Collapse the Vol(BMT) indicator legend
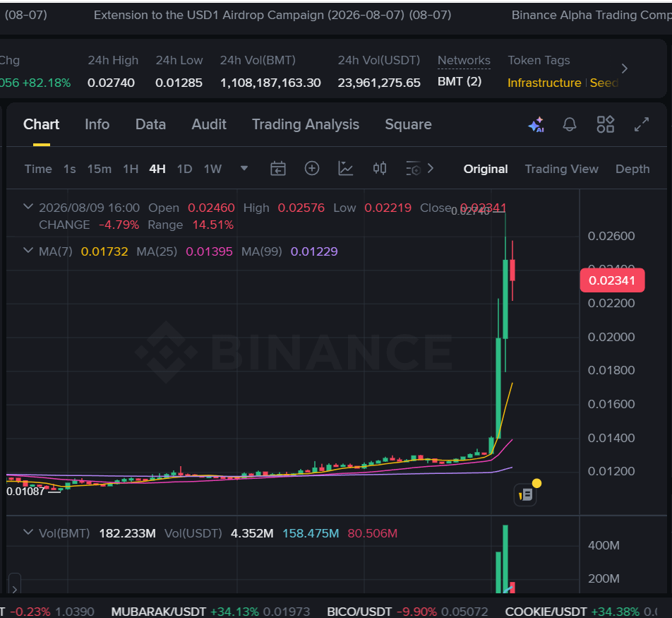The image size is (672, 618). tap(28, 533)
